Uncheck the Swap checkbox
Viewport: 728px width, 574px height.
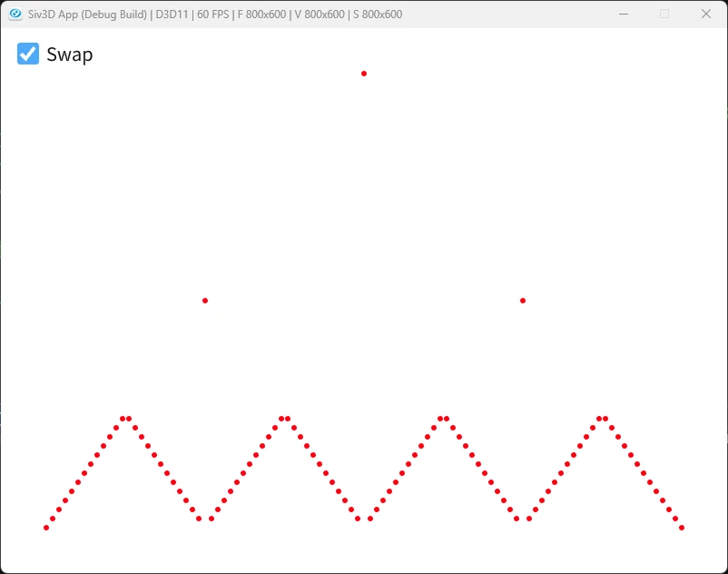click(x=28, y=54)
